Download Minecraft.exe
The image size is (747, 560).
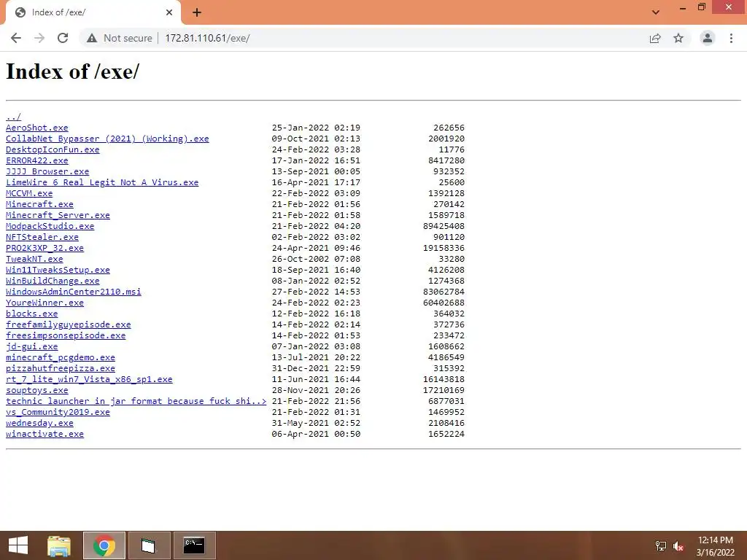39,204
